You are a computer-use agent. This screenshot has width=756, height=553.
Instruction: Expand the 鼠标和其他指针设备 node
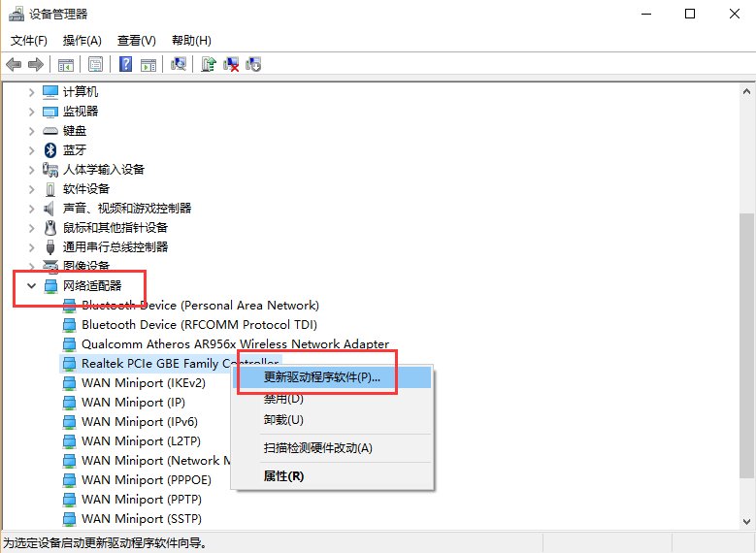(x=31, y=228)
